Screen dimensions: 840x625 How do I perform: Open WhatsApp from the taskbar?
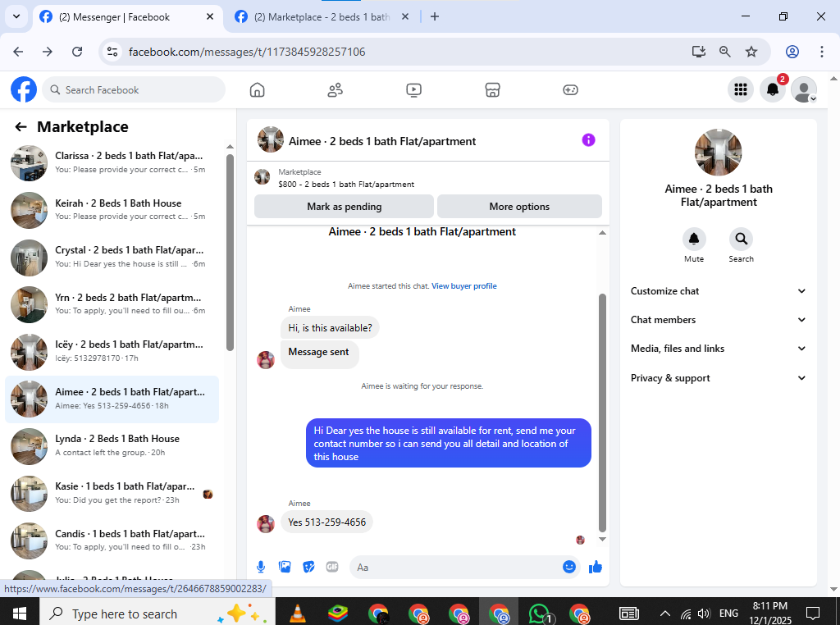tap(540, 614)
